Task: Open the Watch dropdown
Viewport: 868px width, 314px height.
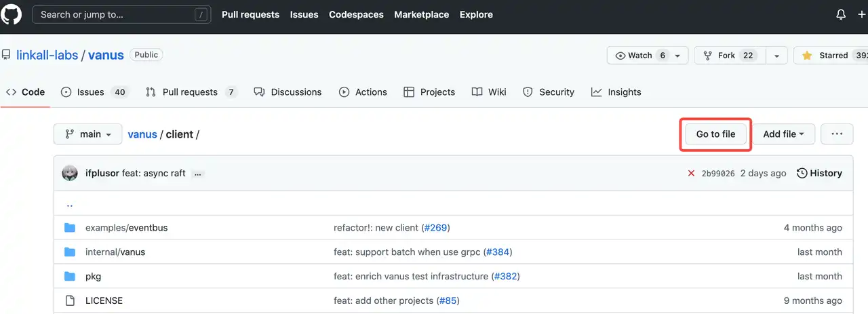Action: [x=648, y=56]
